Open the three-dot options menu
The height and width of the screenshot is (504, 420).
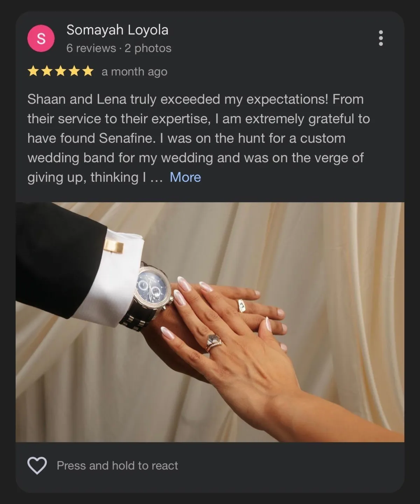click(x=381, y=38)
